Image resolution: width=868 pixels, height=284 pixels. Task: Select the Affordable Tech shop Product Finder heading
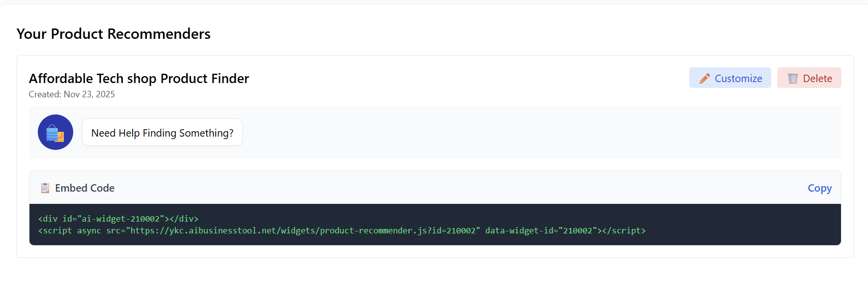139,78
